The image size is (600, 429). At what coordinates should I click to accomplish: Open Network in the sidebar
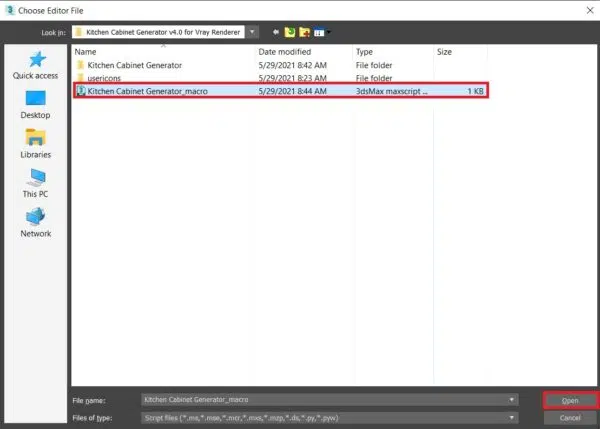click(x=36, y=223)
